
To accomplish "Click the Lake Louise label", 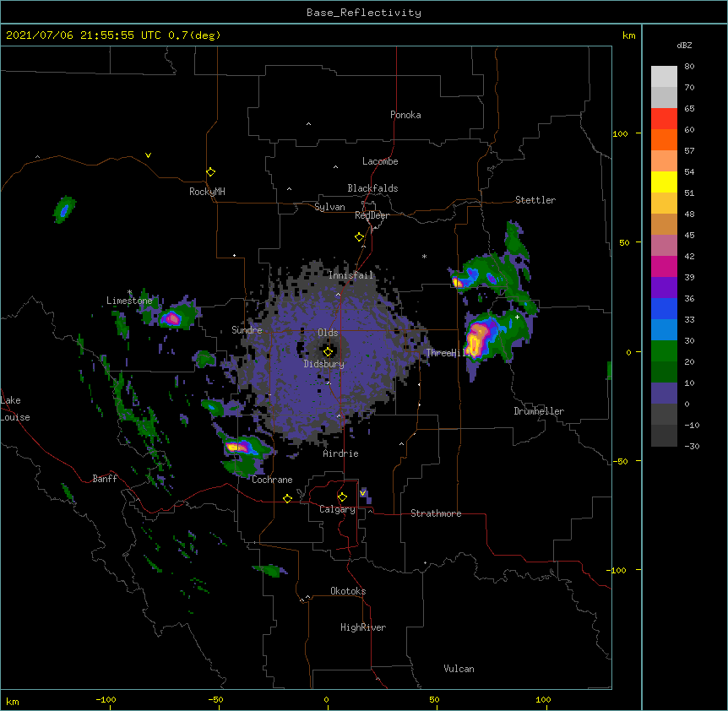I will pyautogui.click(x=15, y=409).
